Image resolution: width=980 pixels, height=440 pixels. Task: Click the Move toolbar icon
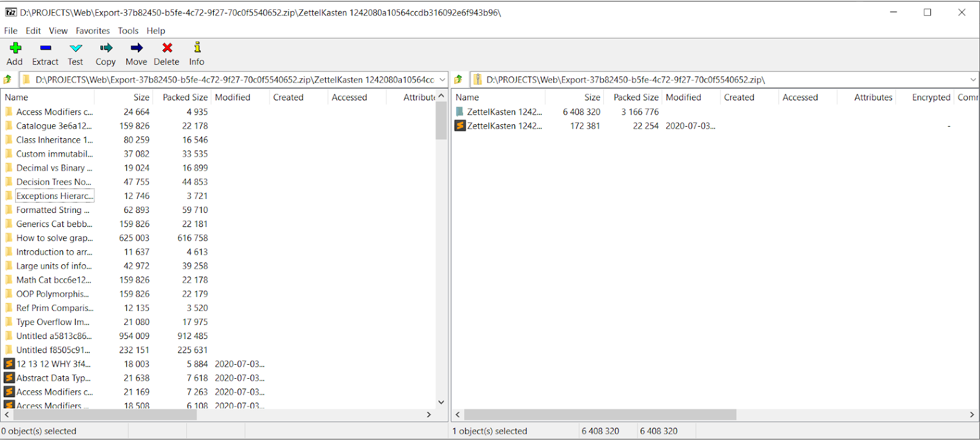[137, 48]
